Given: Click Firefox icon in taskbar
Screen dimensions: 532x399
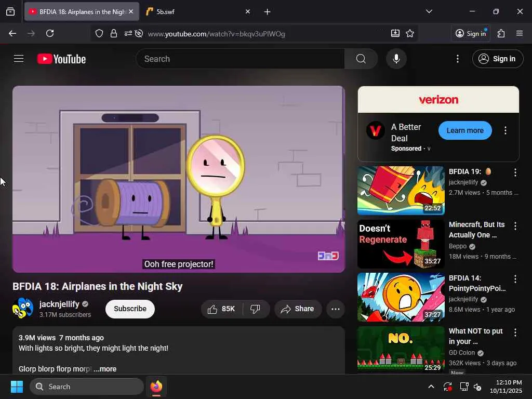Looking at the screenshot, I should pos(156,387).
